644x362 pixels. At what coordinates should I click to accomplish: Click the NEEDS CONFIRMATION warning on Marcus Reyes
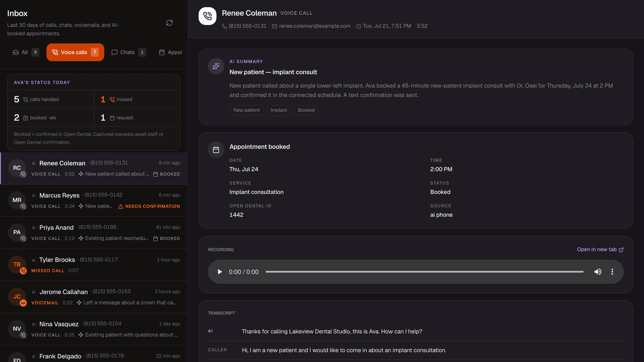pos(149,206)
